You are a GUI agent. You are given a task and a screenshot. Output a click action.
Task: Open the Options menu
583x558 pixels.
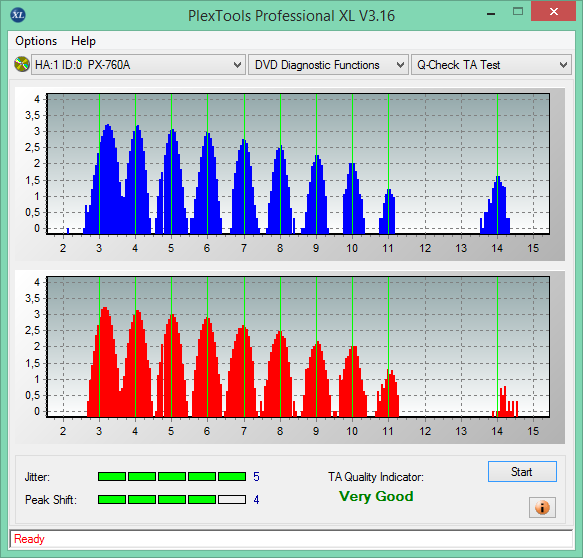pyautogui.click(x=36, y=41)
